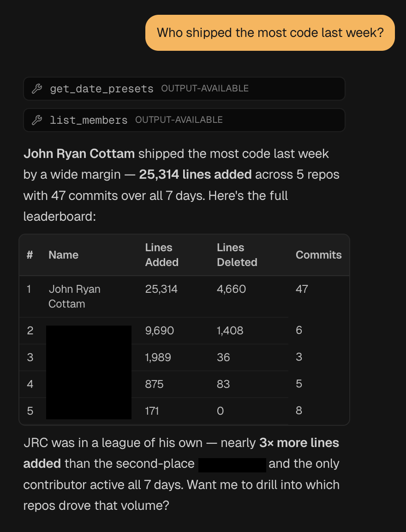Click the bold 3× more lines added text
This screenshot has width=406, height=532.
click(298, 442)
